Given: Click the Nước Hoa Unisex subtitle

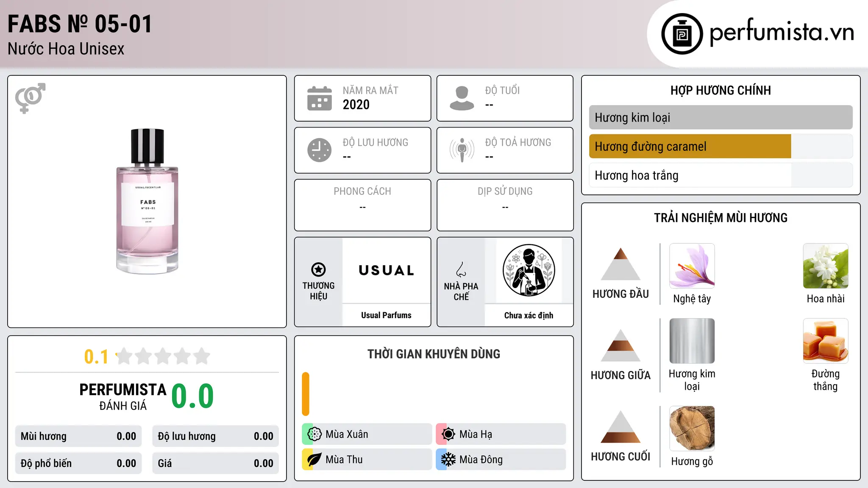Looking at the screenshot, I should tap(66, 49).
